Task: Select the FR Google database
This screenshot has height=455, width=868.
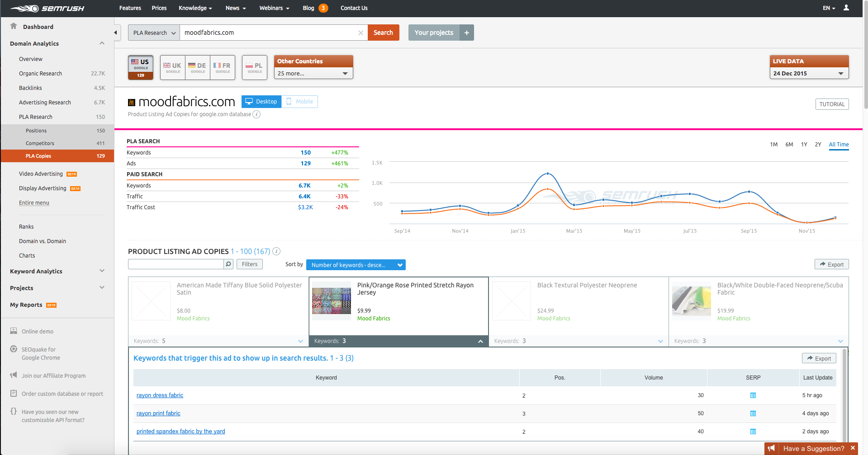Action: click(223, 67)
